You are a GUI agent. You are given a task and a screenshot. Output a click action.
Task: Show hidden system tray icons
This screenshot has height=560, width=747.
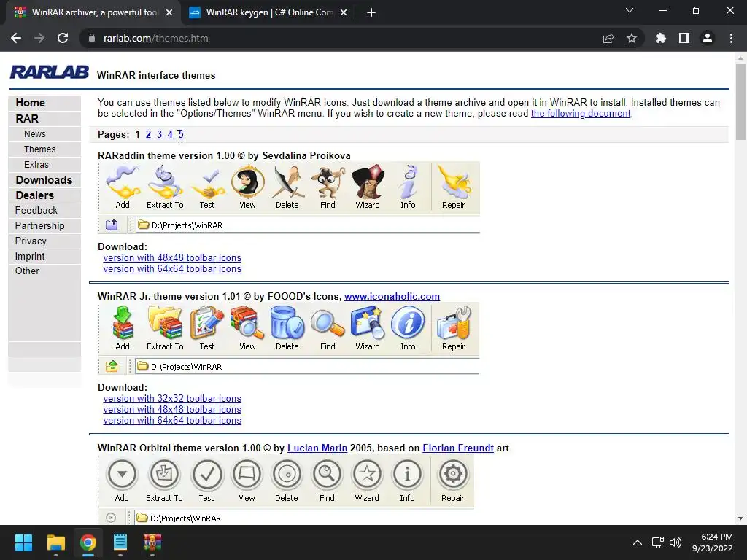click(638, 542)
